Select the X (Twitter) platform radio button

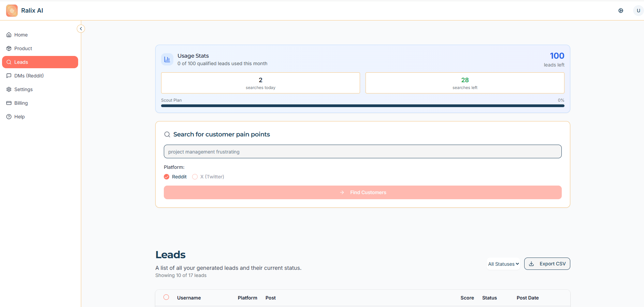[195, 177]
